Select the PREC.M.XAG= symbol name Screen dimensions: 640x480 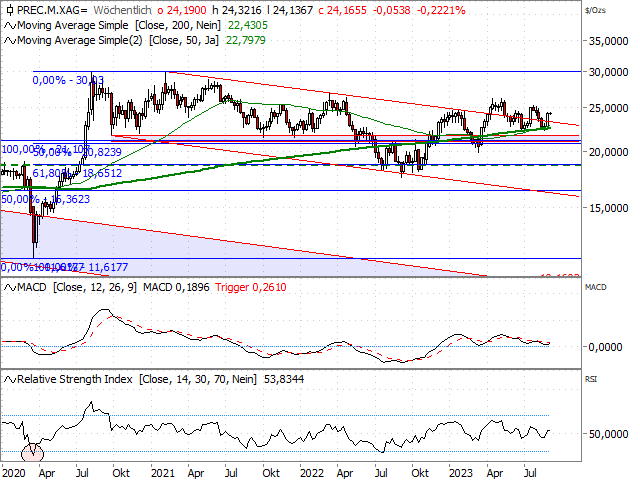(52, 10)
